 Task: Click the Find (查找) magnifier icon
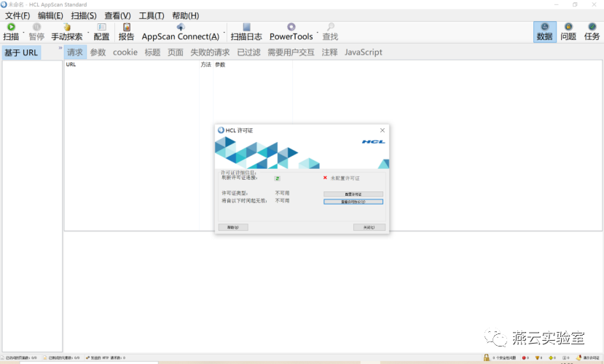[330, 27]
